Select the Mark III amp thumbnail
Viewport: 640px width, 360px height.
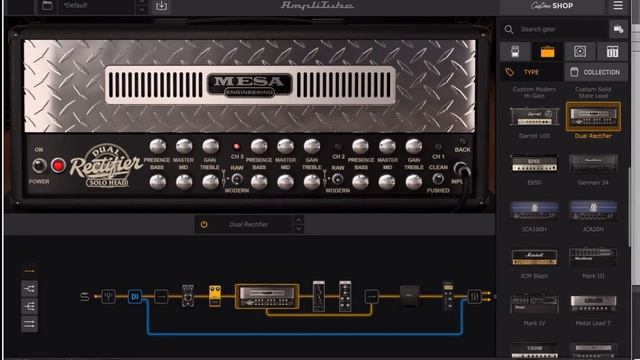coord(593,258)
